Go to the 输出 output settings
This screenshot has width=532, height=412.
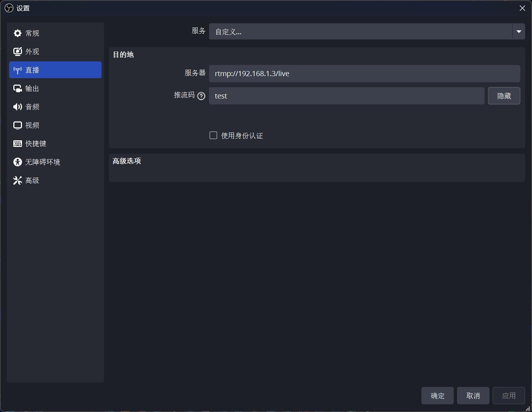(55, 88)
